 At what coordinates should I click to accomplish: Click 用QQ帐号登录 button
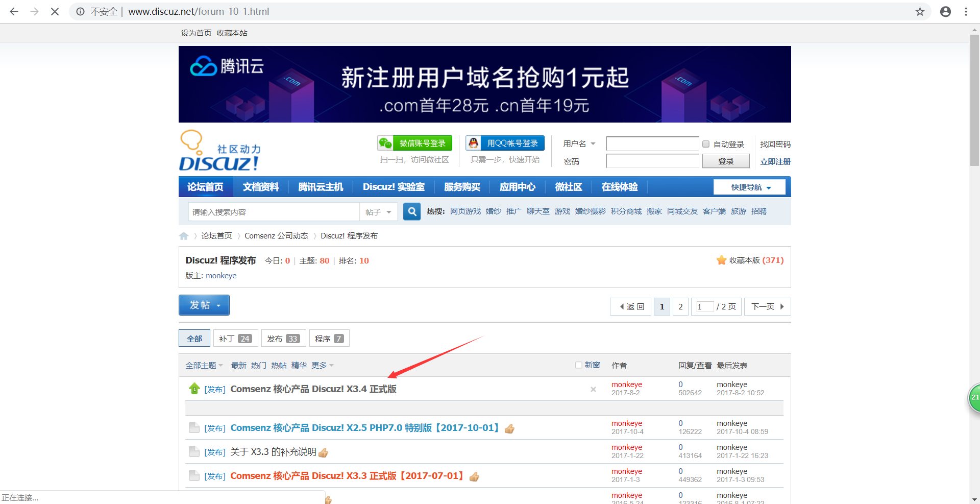click(x=505, y=143)
